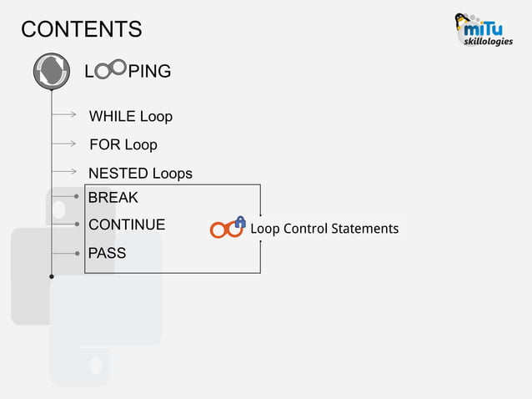The image size is (532, 399).
Task: Click the PING text of LOOPING
Action: (149, 71)
